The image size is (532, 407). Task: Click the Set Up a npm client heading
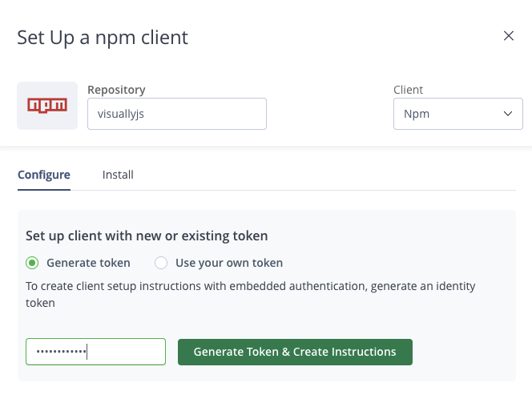coord(103,38)
